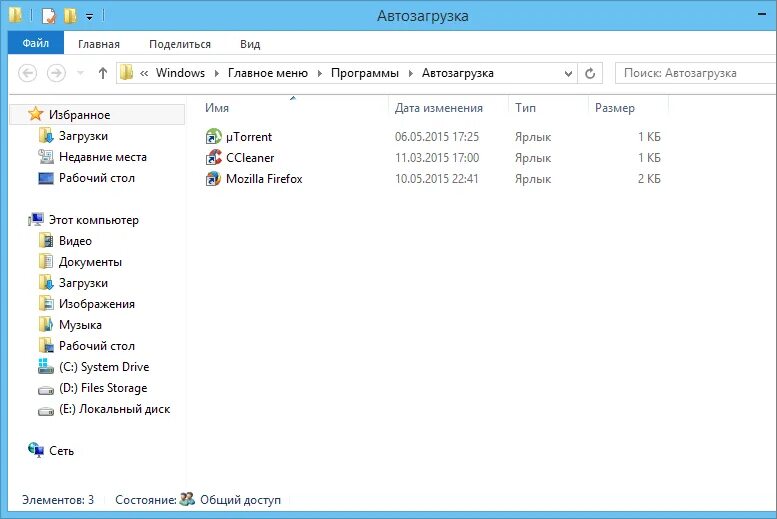777x519 pixels.
Task: Expand the arrow after Главное меню breadcrumb
Action: (320, 73)
